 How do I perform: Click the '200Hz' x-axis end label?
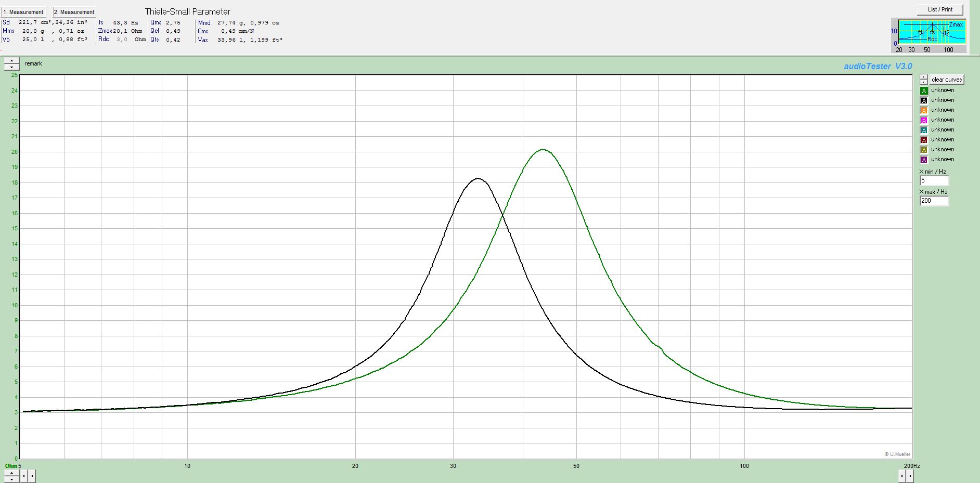(912, 466)
